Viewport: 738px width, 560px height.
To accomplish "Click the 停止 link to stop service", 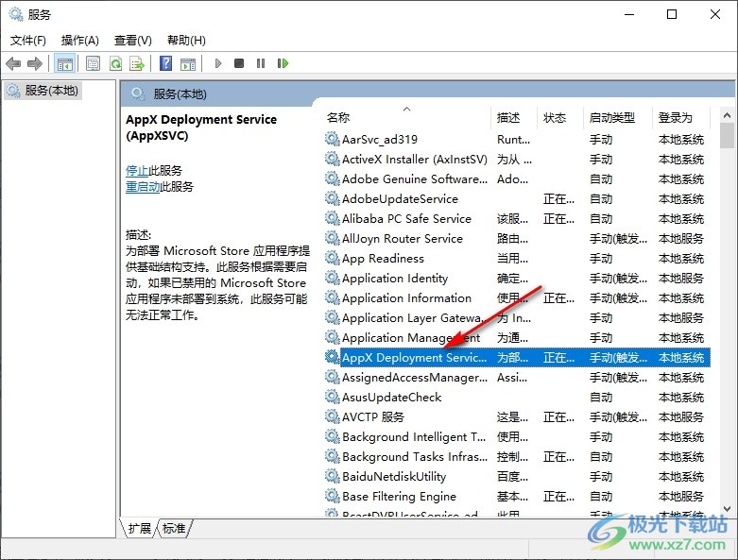I will 137,170.
